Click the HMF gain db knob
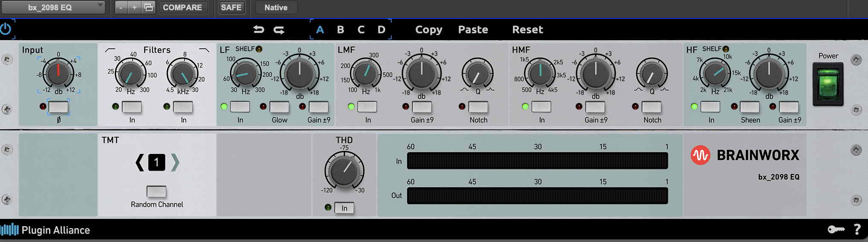The height and width of the screenshot is (242, 868). click(x=596, y=73)
